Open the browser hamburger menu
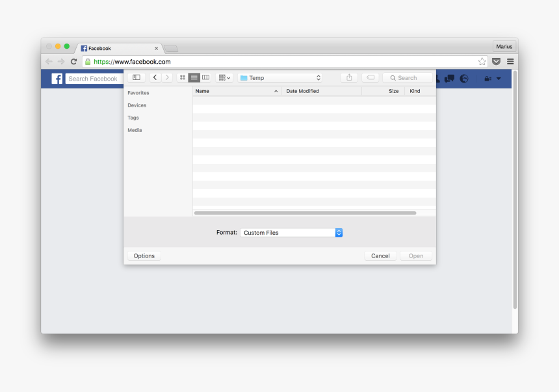559x392 pixels. 510,61
